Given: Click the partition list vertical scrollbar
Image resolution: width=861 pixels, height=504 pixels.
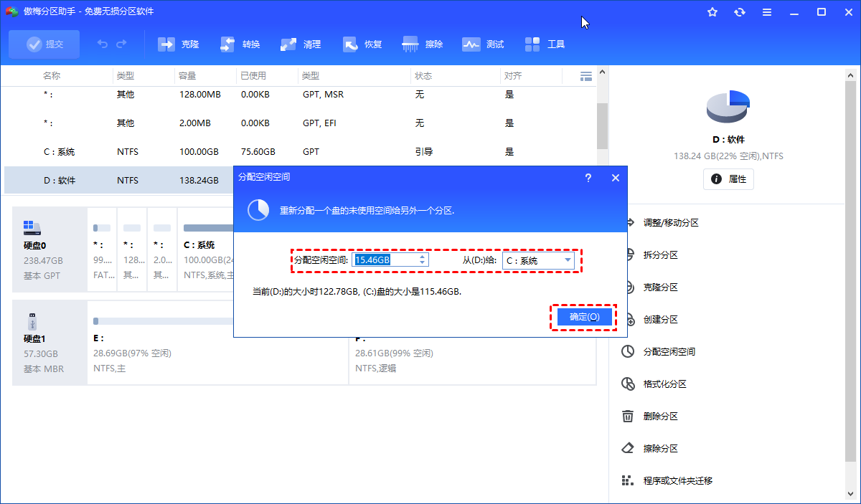Looking at the screenshot, I should pyautogui.click(x=602, y=125).
